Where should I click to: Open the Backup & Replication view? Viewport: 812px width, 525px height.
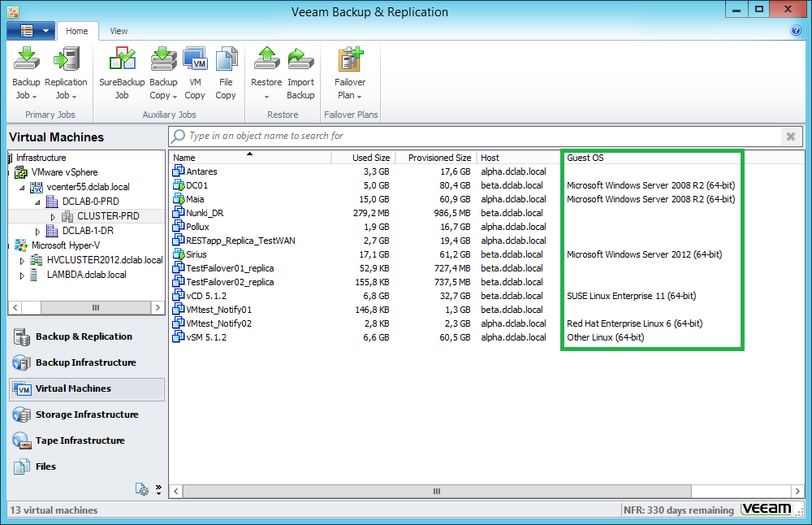87,337
